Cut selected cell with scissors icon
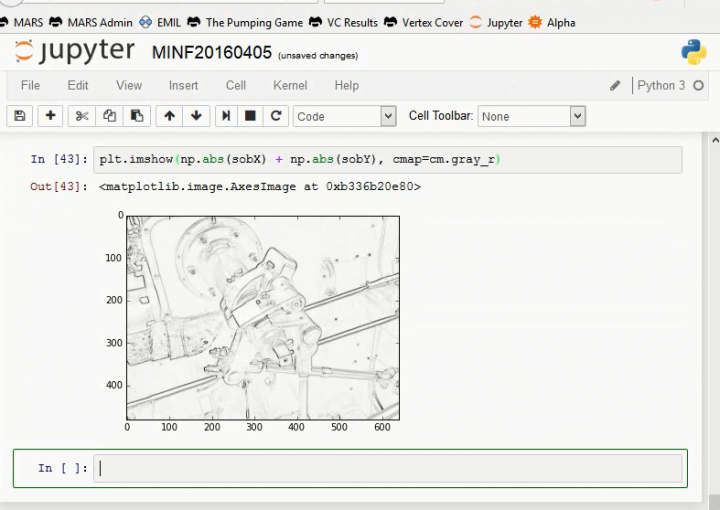 tap(82, 116)
